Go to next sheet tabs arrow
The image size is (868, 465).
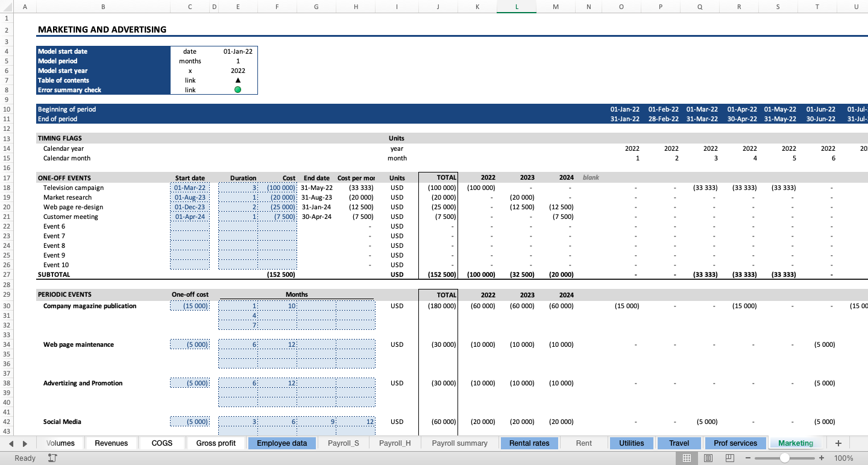(x=26, y=443)
